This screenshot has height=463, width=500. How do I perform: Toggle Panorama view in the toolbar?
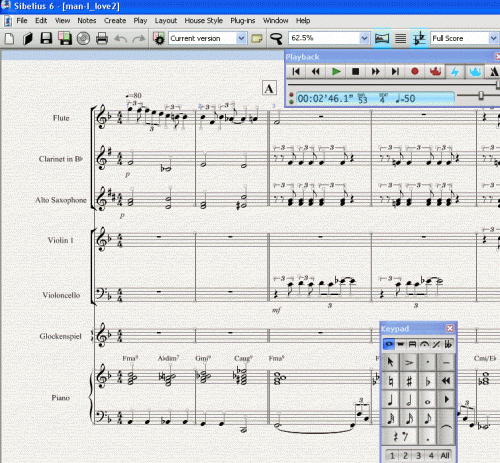pyautogui.click(x=382, y=39)
